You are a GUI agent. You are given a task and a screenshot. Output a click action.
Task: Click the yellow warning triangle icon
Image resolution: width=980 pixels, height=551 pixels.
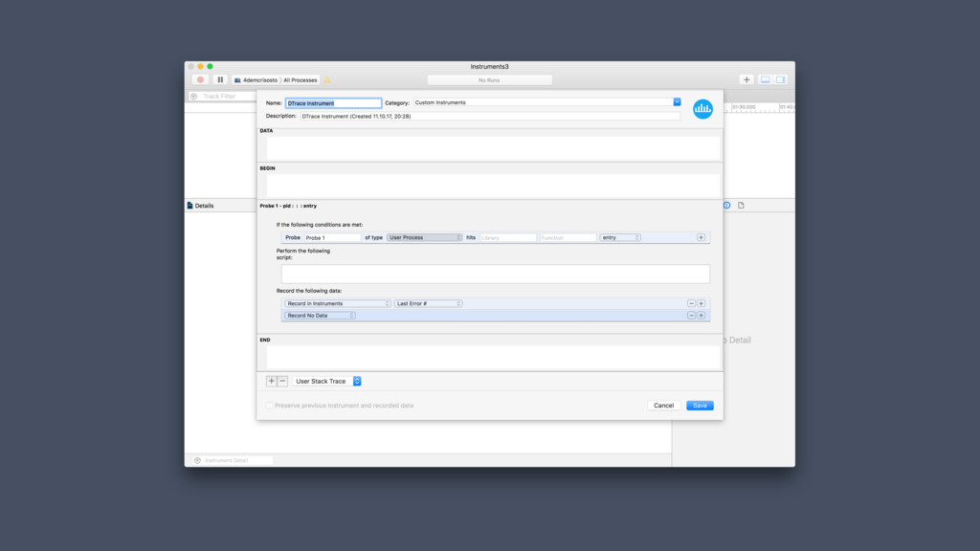click(327, 80)
